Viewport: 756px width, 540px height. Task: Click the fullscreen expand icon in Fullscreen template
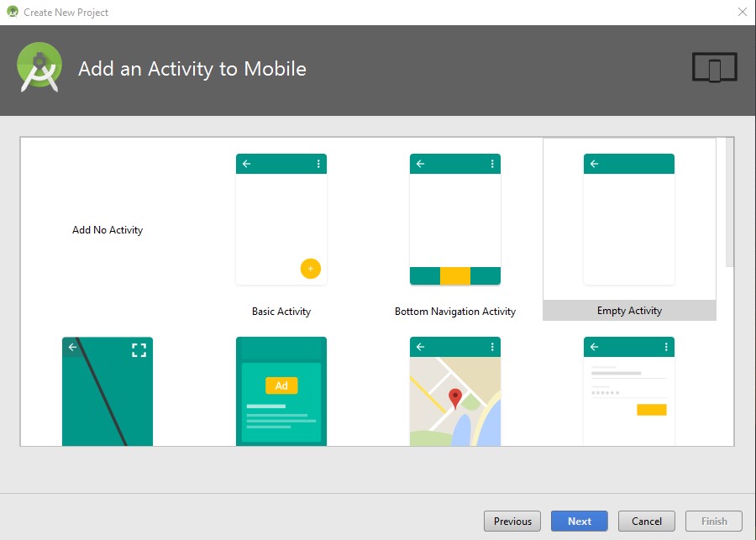click(139, 350)
